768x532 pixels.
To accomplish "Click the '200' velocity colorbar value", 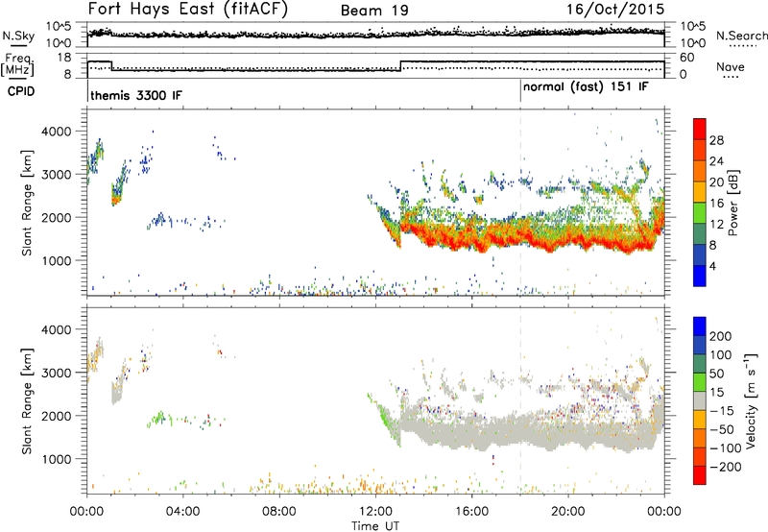I will 721,336.
